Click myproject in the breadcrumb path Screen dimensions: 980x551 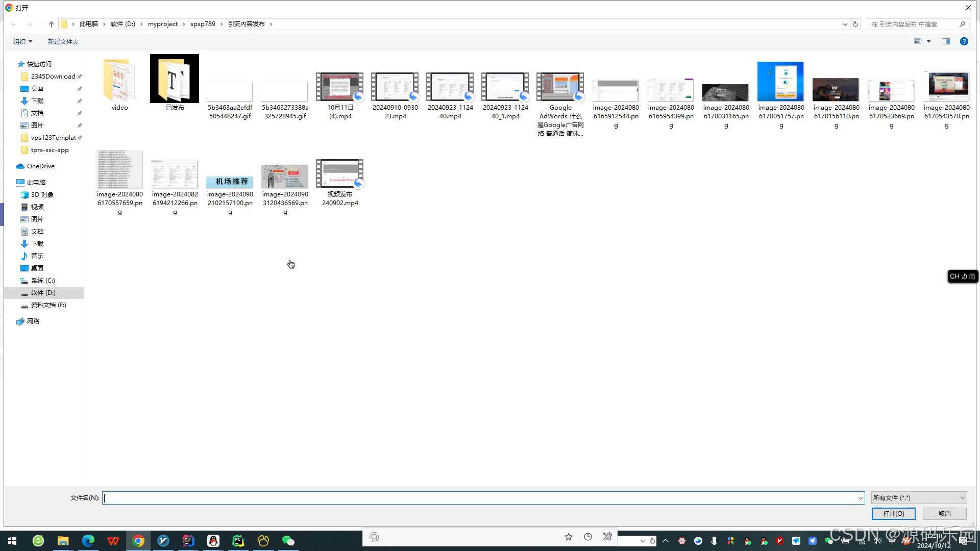(x=162, y=24)
